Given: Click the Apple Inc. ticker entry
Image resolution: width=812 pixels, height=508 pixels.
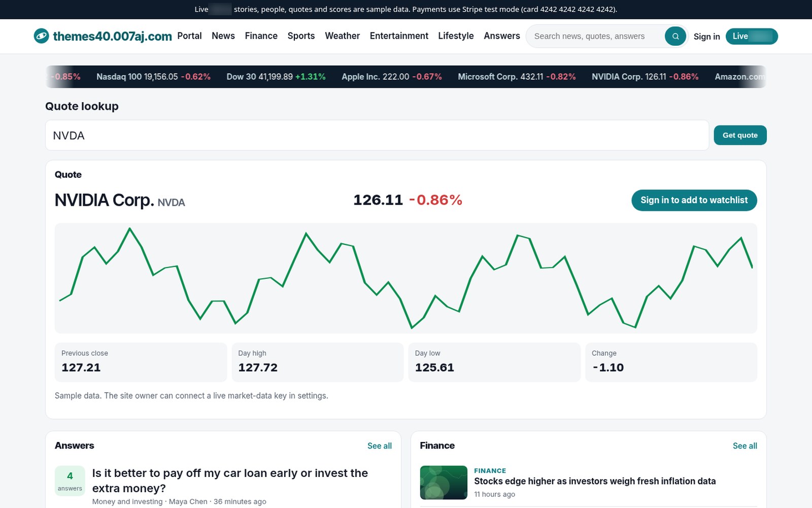Looking at the screenshot, I should tap(391, 77).
